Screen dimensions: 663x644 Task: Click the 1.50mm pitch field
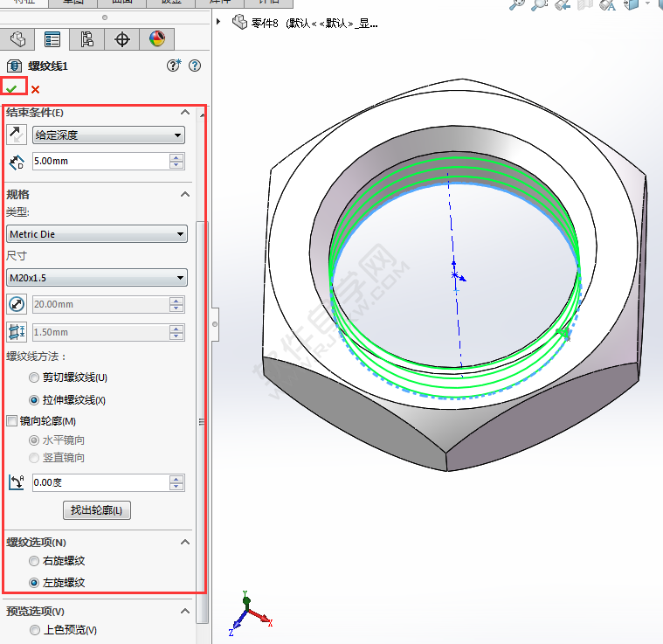point(100,332)
